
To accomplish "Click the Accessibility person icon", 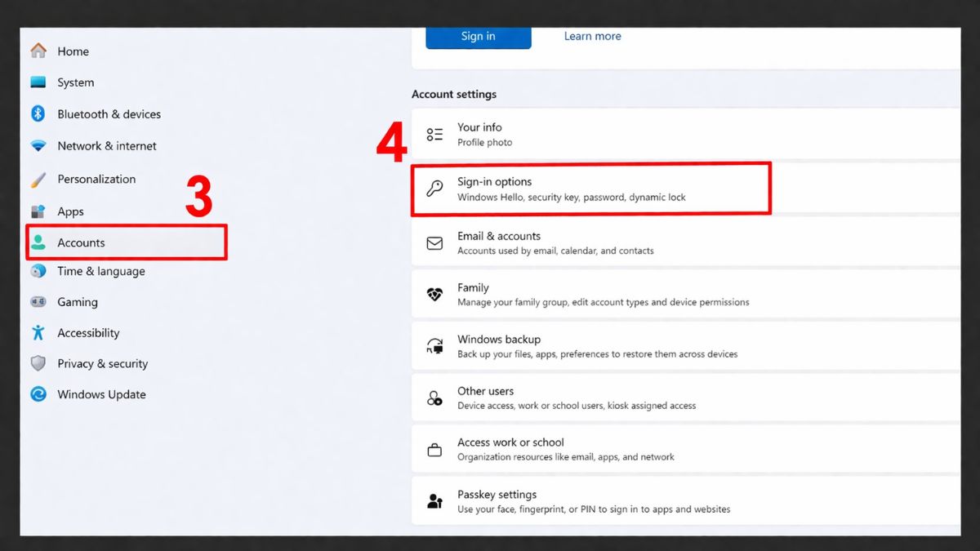I will [38, 332].
